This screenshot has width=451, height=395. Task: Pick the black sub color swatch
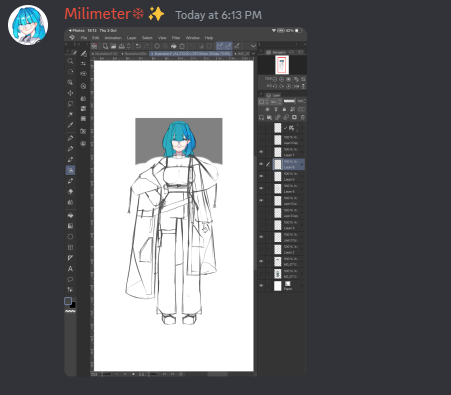[73, 305]
